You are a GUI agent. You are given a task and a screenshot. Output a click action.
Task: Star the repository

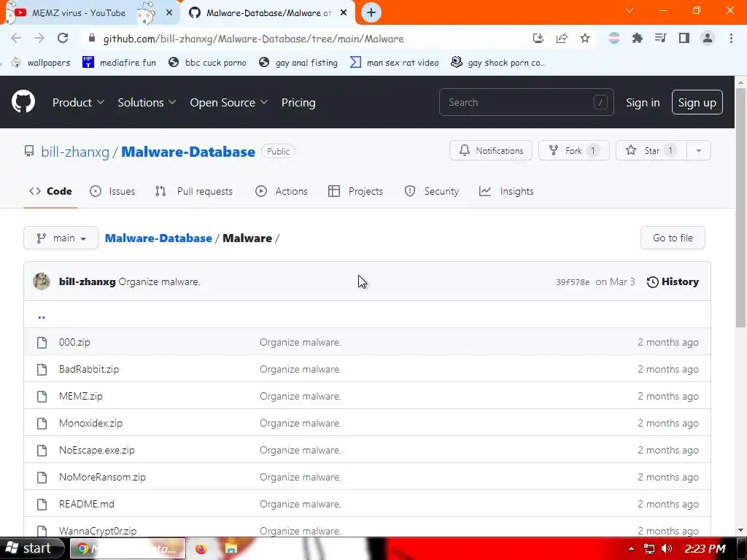click(x=651, y=150)
